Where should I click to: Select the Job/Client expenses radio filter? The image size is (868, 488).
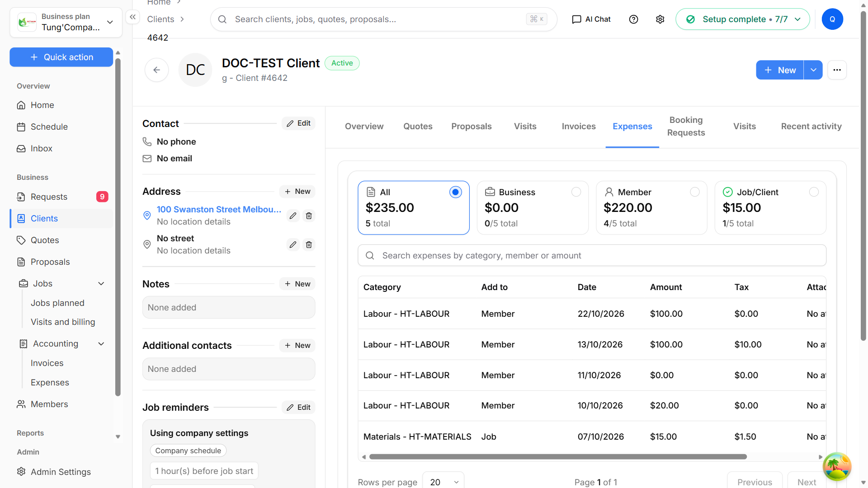coord(814,192)
